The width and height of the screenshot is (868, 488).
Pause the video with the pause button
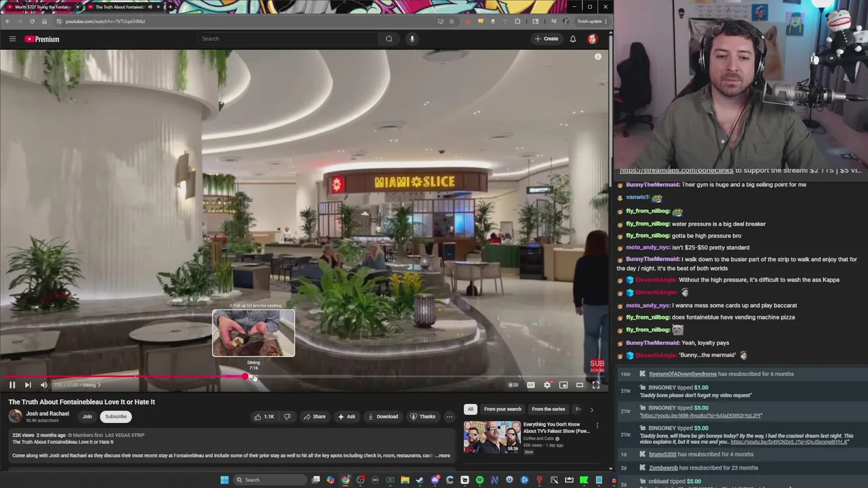tap(12, 385)
